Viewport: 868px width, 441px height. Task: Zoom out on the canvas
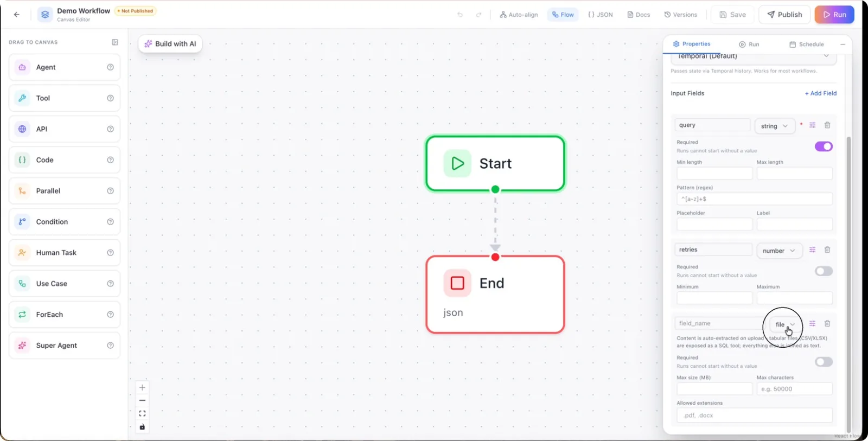(x=142, y=400)
